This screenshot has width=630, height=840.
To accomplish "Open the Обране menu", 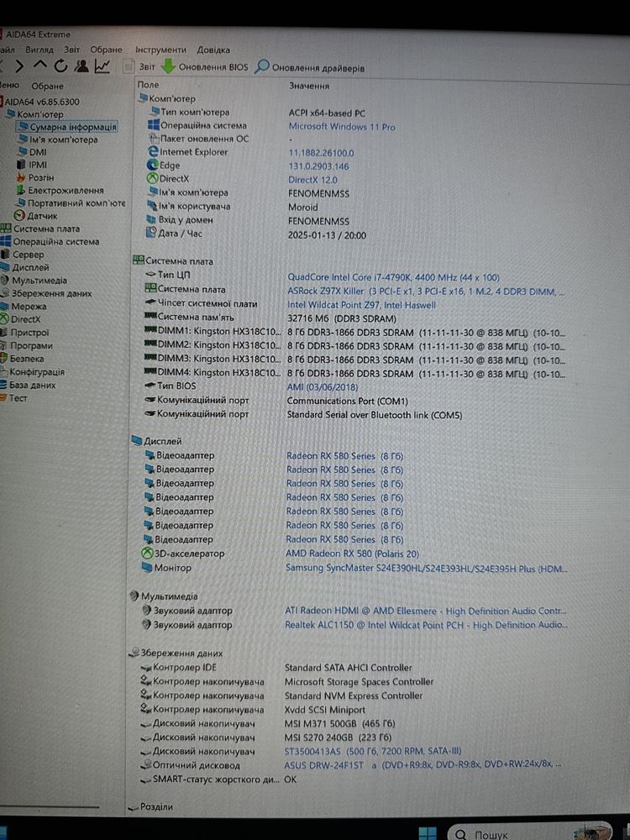I will click(x=106, y=50).
